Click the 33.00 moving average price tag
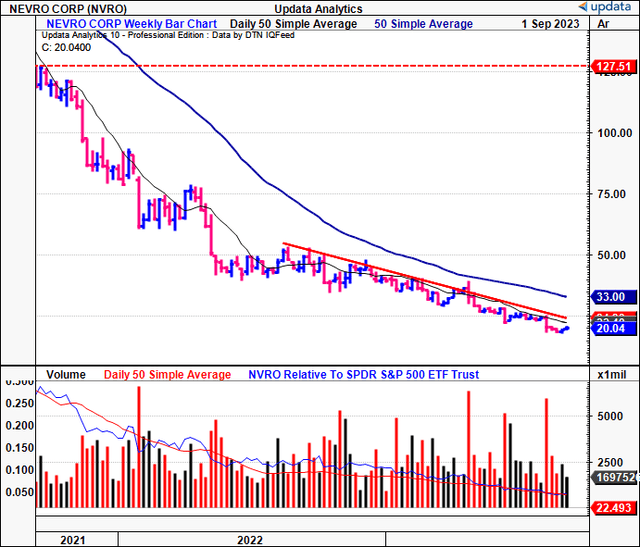640x547 pixels. (x=613, y=297)
